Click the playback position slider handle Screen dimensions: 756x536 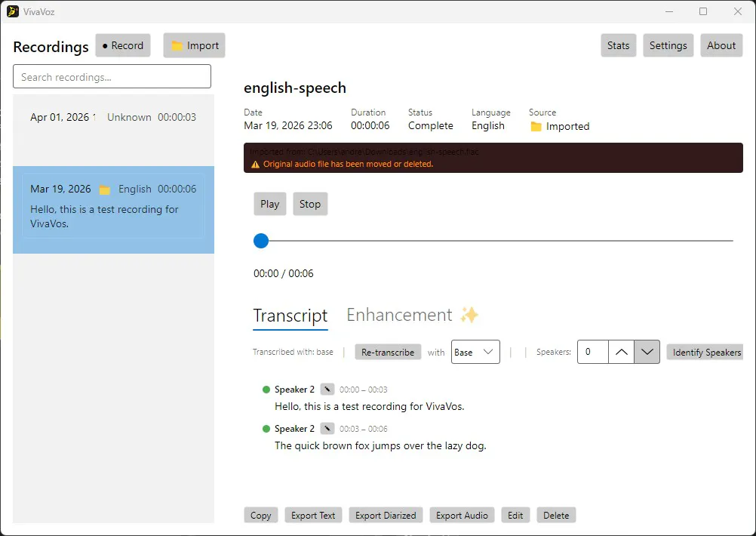[x=261, y=241]
